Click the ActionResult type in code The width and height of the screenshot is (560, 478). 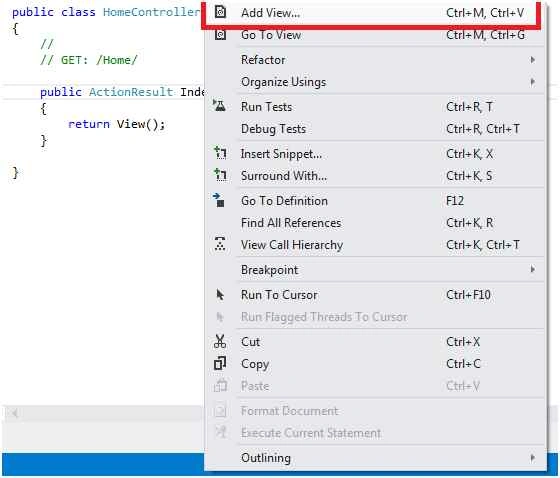(131, 92)
